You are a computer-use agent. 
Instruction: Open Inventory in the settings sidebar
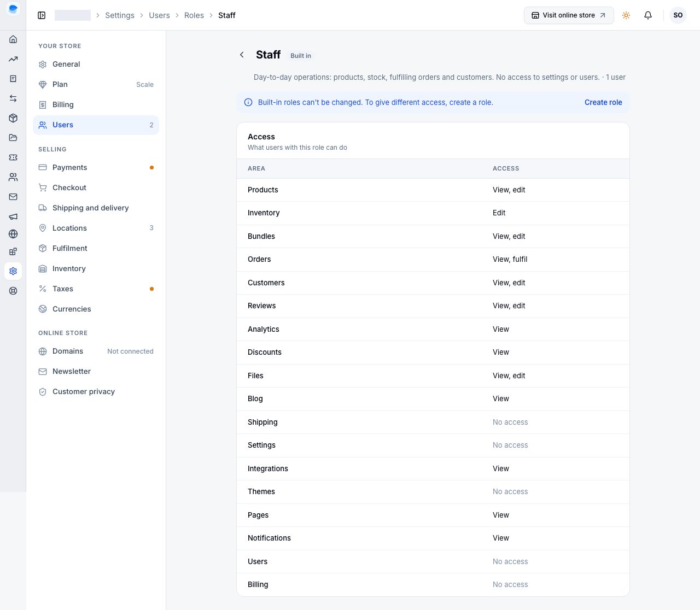click(96, 269)
